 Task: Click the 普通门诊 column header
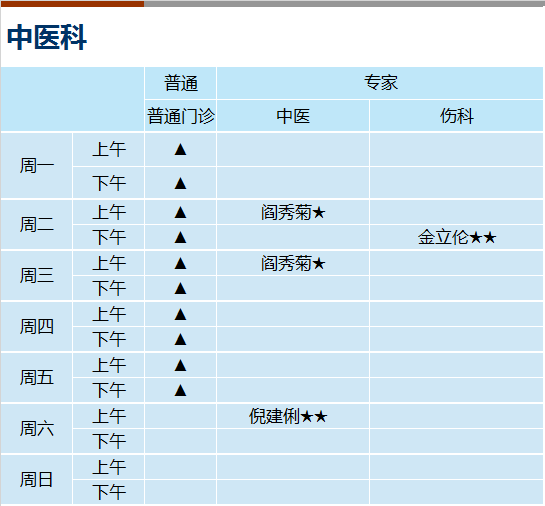click(181, 116)
